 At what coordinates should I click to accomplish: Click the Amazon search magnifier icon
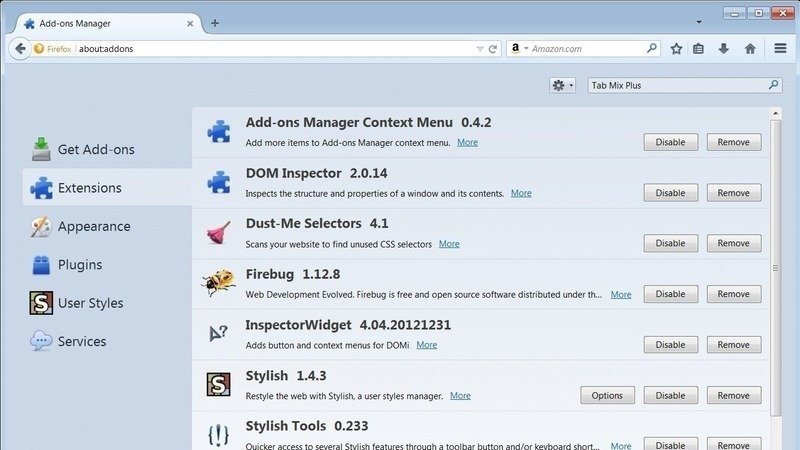click(x=652, y=48)
